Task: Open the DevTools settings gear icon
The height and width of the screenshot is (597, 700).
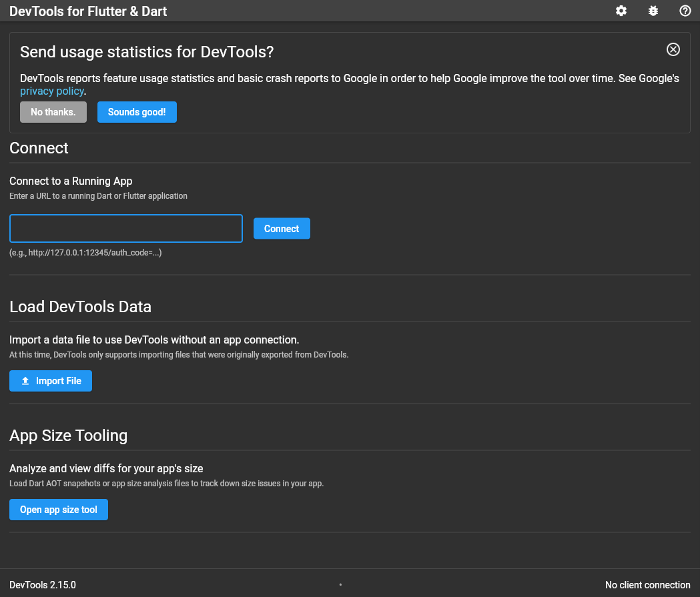Action: [621, 11]
